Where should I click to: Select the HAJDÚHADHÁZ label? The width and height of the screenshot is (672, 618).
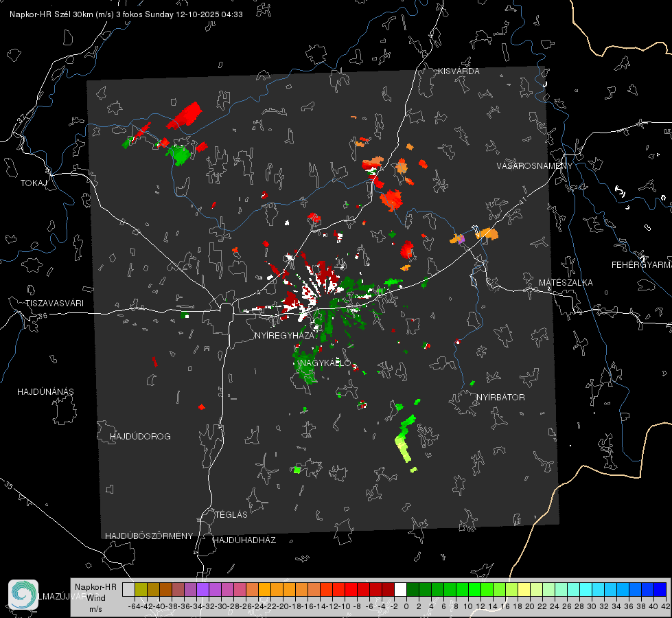(x=244, y=540)
